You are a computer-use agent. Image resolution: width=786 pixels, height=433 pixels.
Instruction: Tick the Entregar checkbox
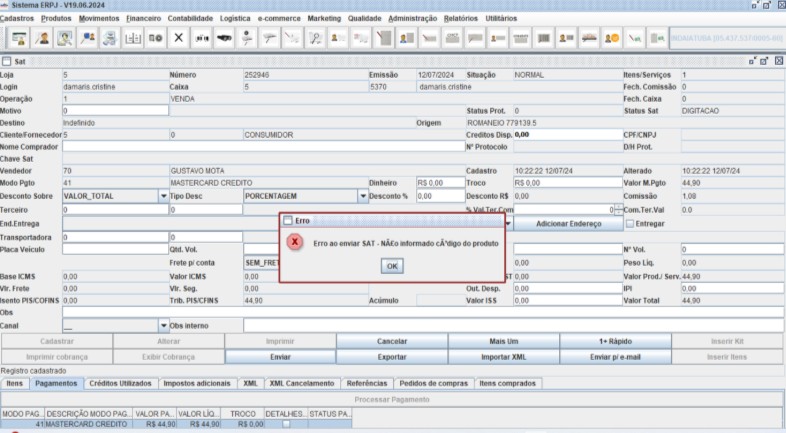[630, 224]
